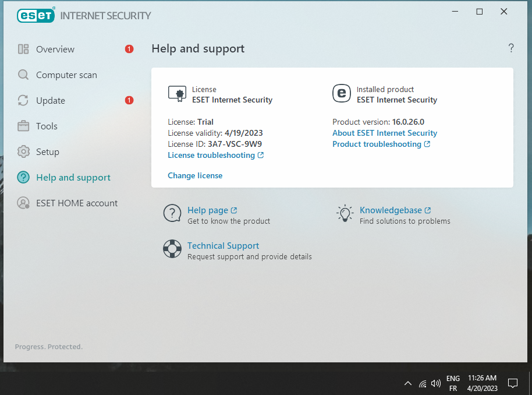Click the ESET HOME account user icon
This screenshot has width=532, height=395.
(x=23, y=203)
